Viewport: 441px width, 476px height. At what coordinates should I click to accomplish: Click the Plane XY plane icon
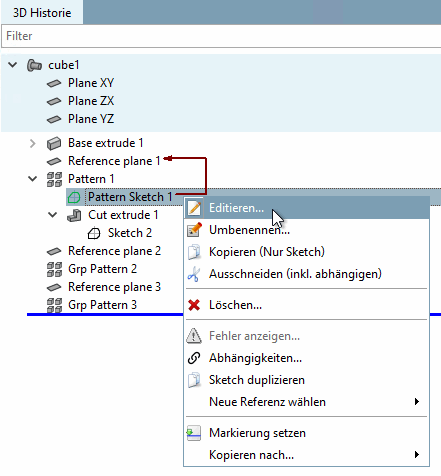pyautogui.click(x=54, y=83)
